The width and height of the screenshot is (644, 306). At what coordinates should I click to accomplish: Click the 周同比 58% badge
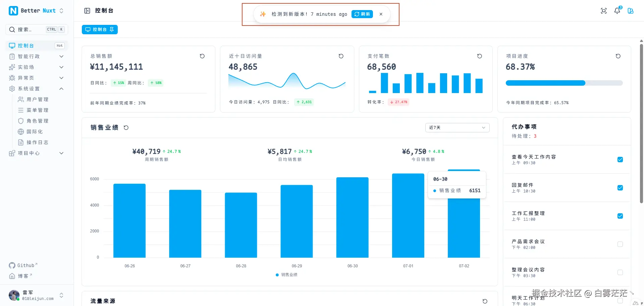[x=156, y=83]
